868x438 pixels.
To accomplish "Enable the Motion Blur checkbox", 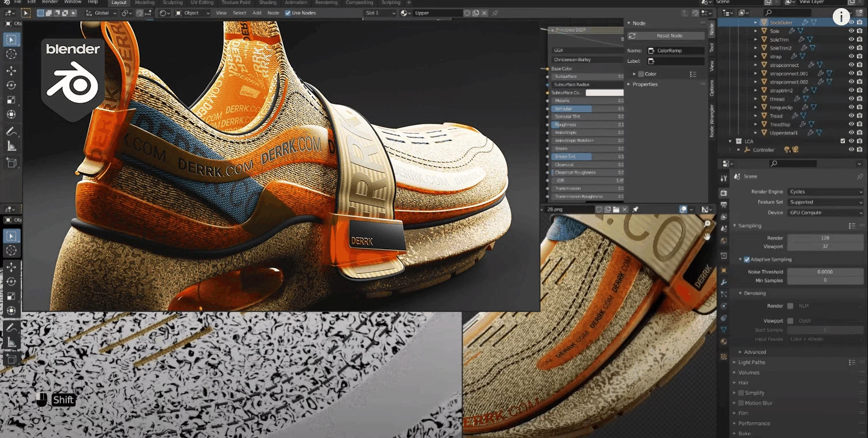I will tap(741, 403).
